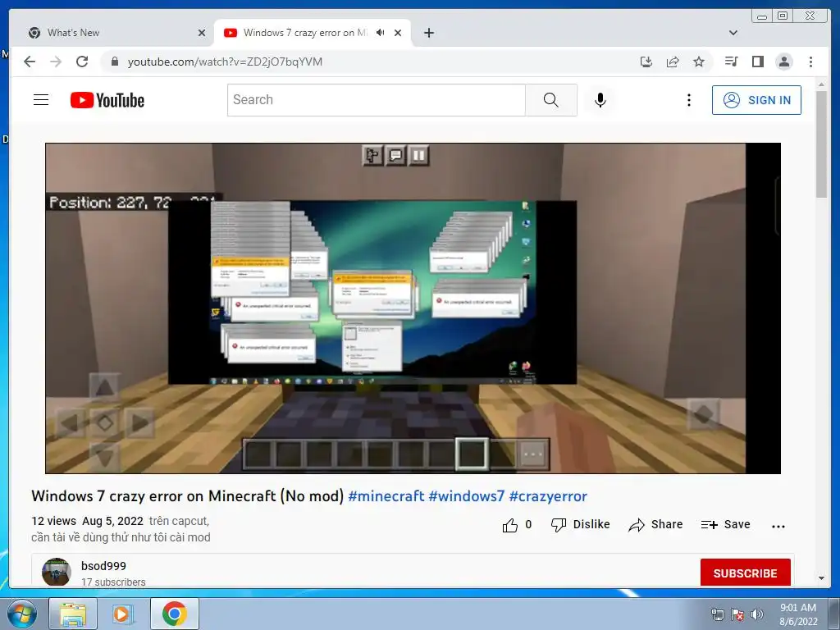Save the video to a playlist
Viewport: 840px width, 630px height.
(725, 524)
